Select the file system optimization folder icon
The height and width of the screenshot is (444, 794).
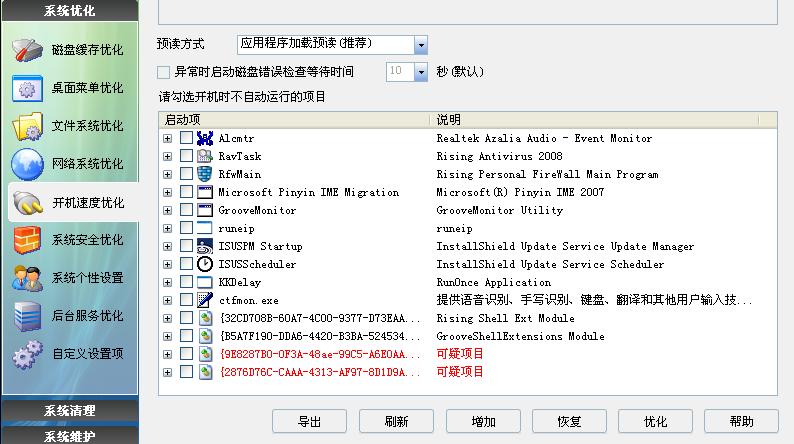point(28,126)
